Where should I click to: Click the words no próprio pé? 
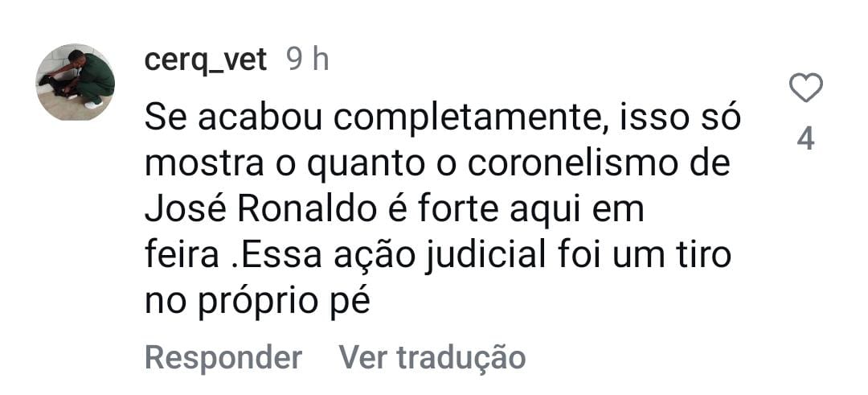pos(257,301)
